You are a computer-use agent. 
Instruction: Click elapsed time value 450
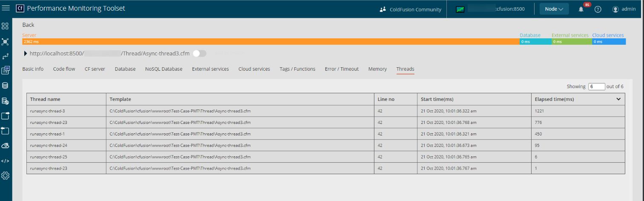538,134
